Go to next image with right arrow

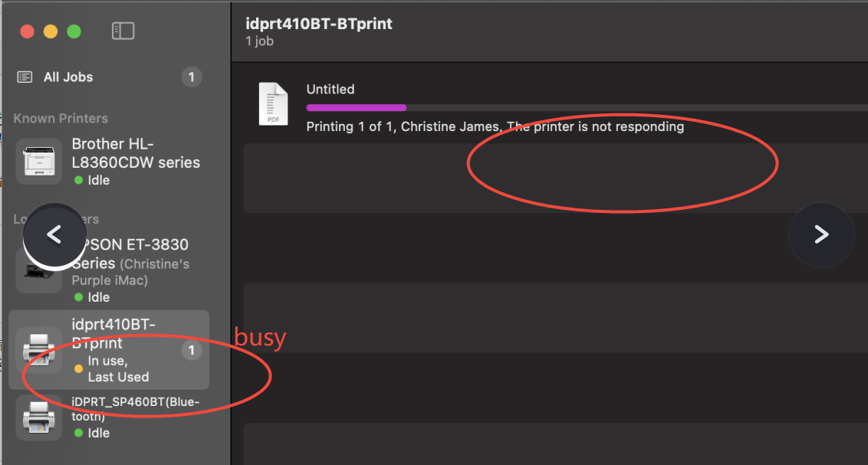pyautogui.click(x=821, y=234)
